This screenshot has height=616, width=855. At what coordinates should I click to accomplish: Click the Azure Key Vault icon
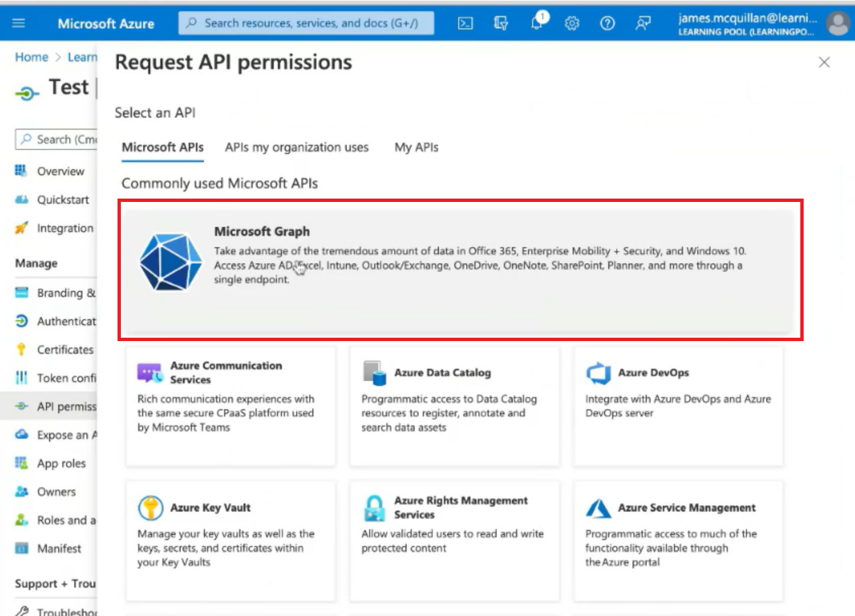[150, 507]
